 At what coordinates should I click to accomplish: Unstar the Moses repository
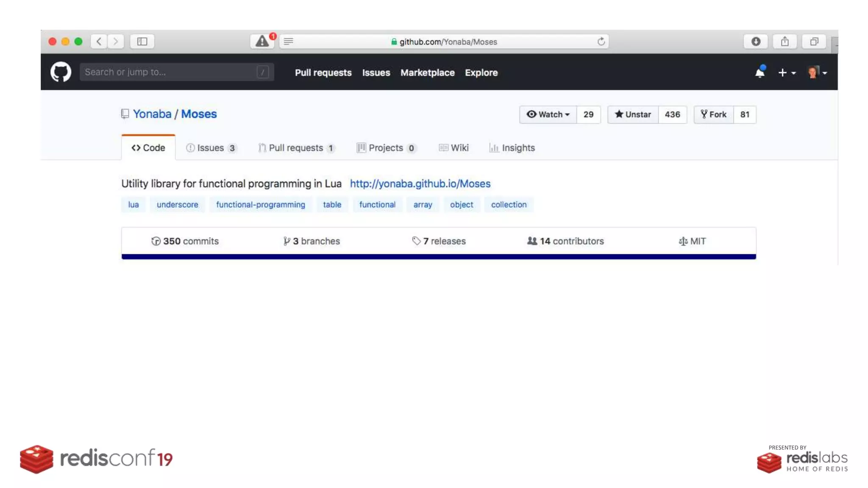tap(633, 114)
